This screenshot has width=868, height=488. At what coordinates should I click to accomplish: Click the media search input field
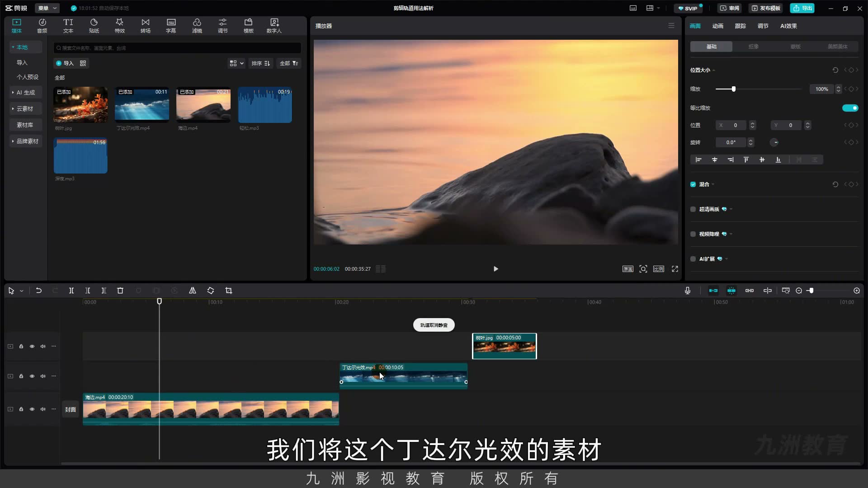[x=177, y=48]
